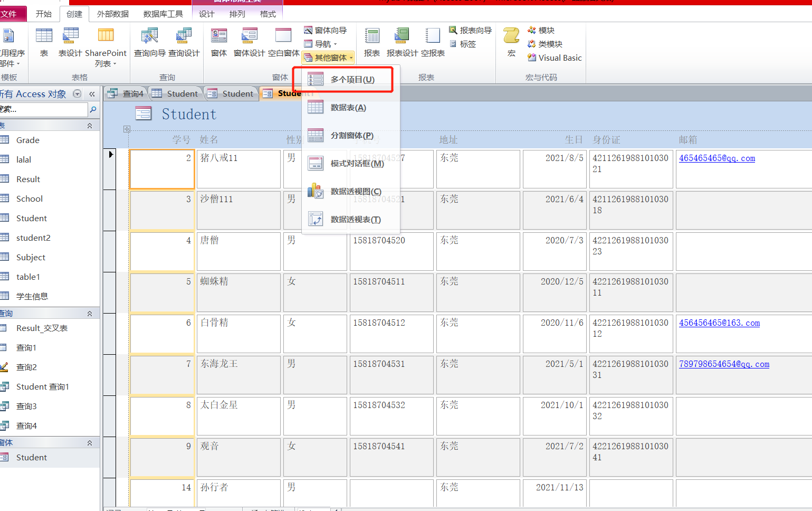Open 查询向导 (Query Wizard) icon

coord(149,36)
